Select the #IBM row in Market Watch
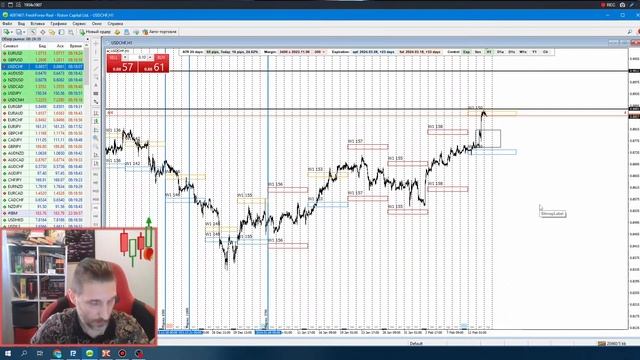640x360 pixels. pyautogui.click(x=42, y=213)
